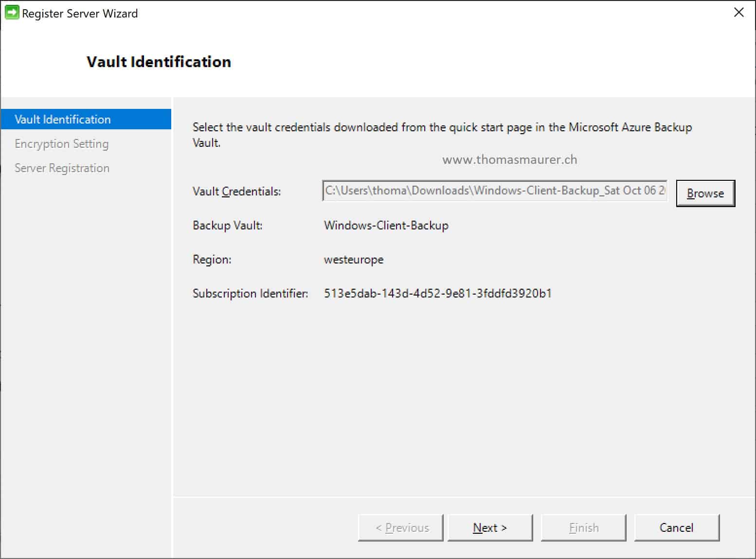Click the Subscription Identifier label
Viewport: 756px width, 559px height.
(x=251, y=293)
